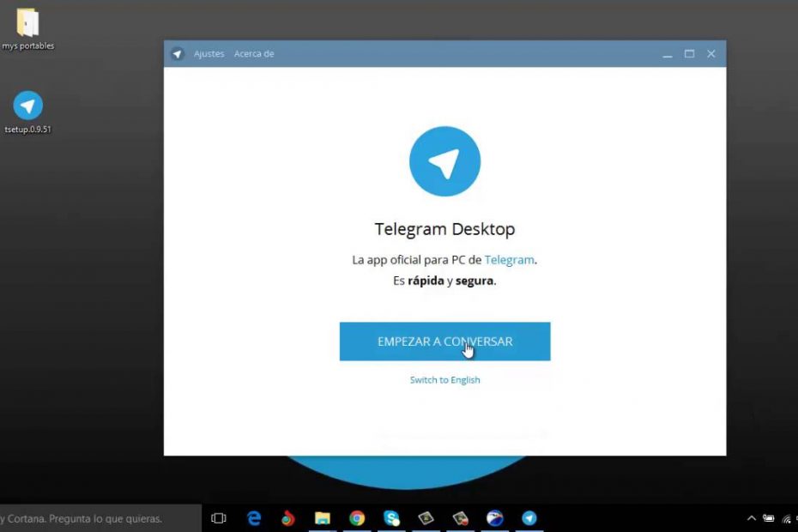
Task: Open the Ajustes menu
Action: (x=209, y=53)
